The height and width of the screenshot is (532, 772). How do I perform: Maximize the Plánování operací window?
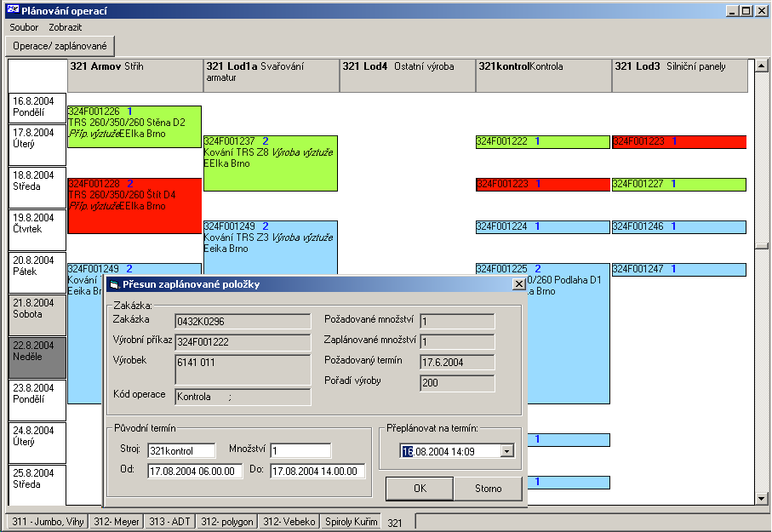click(746, 10)
